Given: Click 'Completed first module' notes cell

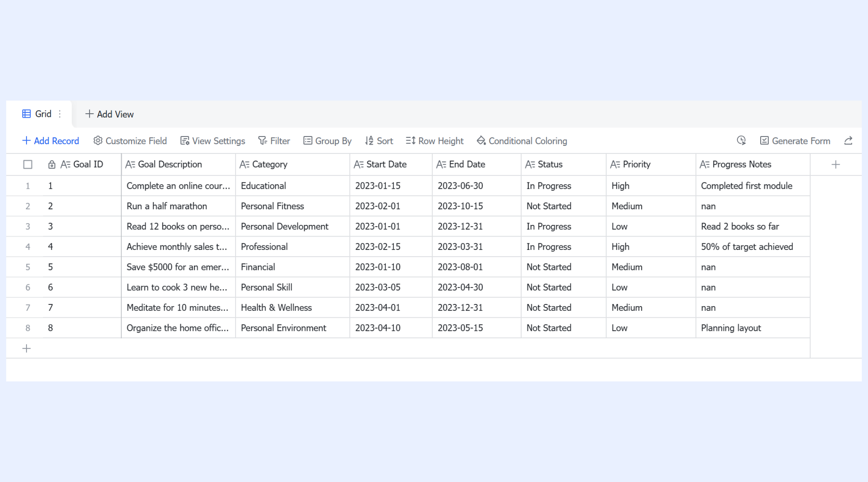Looking at the screenshot, I should click(x=753, y=186).
